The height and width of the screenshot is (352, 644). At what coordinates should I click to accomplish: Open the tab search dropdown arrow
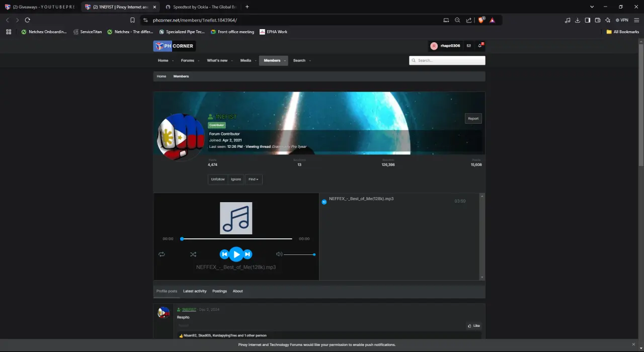click(592, 7)
